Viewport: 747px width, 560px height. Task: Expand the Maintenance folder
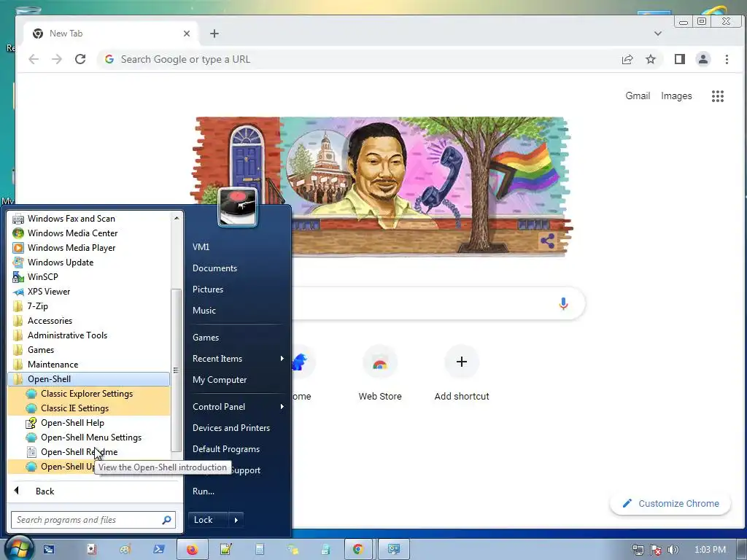click(89, 365)
